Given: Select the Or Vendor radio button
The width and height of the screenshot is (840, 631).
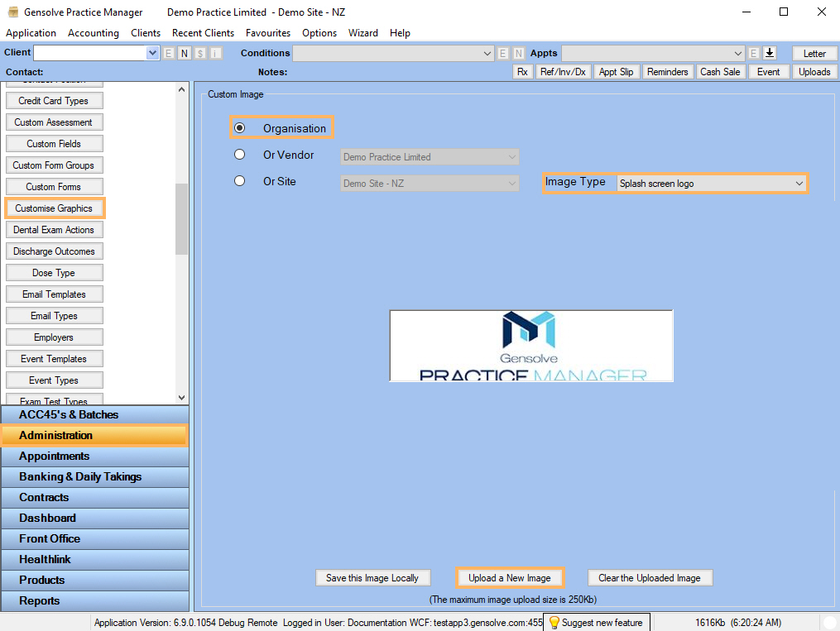Looking at the screenshot, I should (239, 155).
